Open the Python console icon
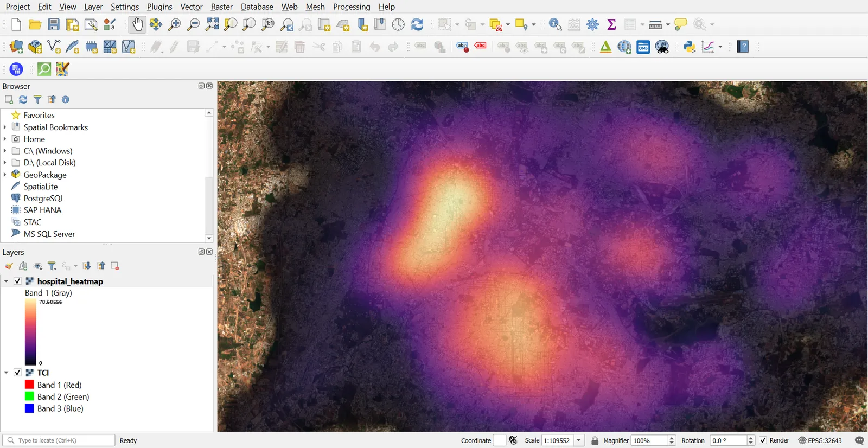Image resolution: width=868 pixels, height=448 pixels. 690,47
